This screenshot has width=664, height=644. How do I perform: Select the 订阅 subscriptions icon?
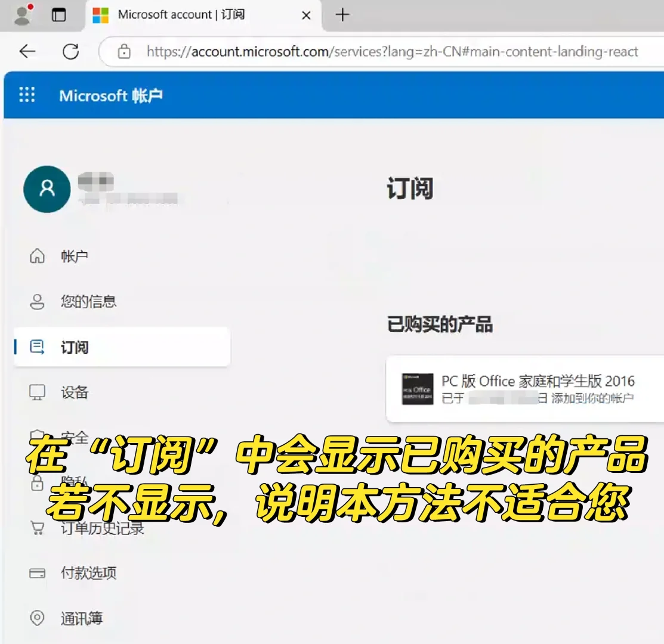(38, 346)
